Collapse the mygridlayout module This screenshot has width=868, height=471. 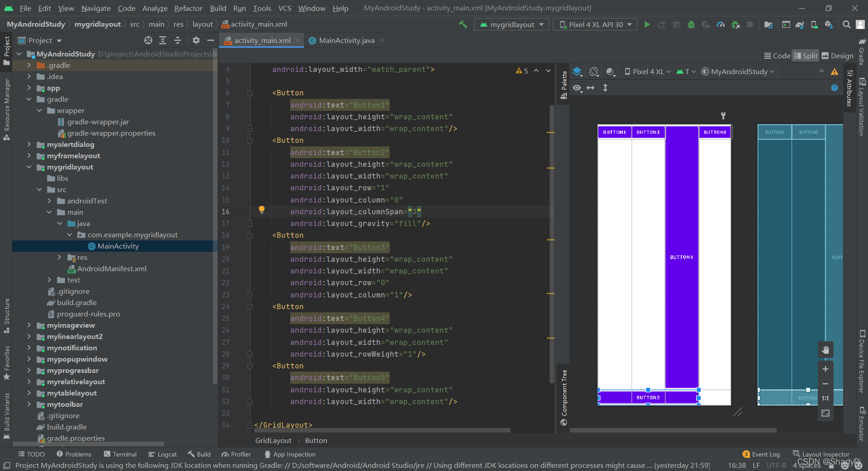pyautogui.click(x=29, y=167)
